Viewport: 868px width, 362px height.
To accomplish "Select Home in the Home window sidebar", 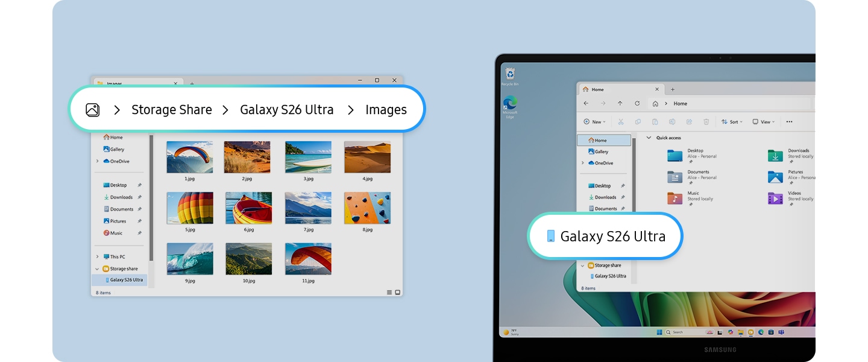I will pyautogui.click(x=604, y=141).
